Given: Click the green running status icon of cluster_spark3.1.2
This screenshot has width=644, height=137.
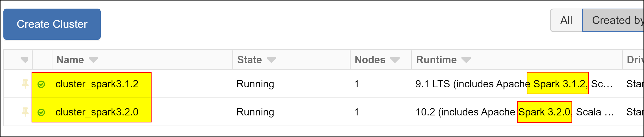Looking at the screenshot, I should point(41,84).
